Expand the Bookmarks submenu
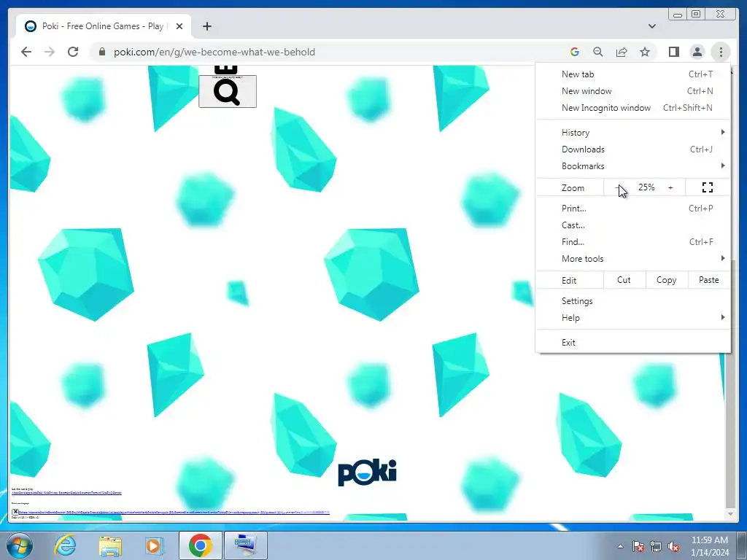The height and width of the screenshot is (560, 747). pyautogui.click(x=632, y=166)
